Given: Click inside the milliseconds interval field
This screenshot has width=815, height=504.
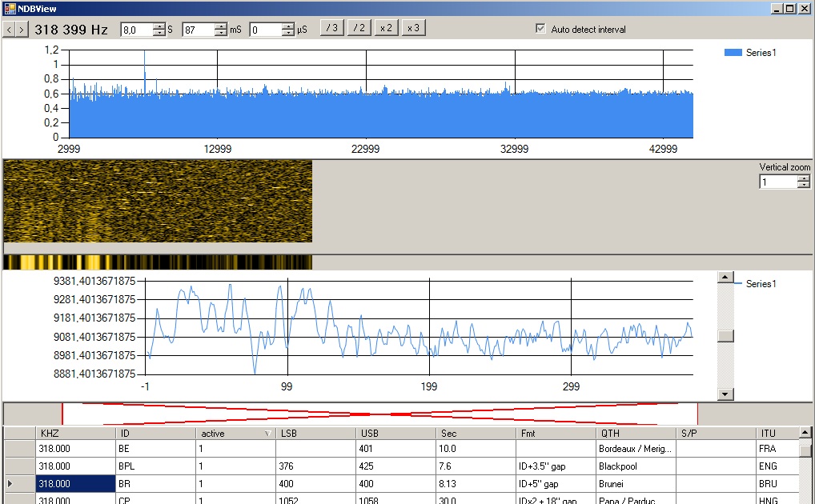Looking at the screenshot, I should pyautogui.click(x=198, y=30).
